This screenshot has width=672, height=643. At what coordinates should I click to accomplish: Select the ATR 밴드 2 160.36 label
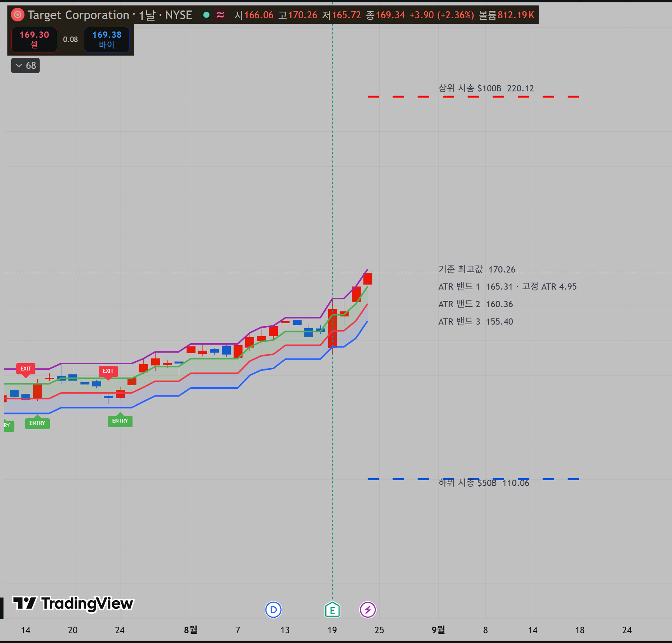[476, 304]
